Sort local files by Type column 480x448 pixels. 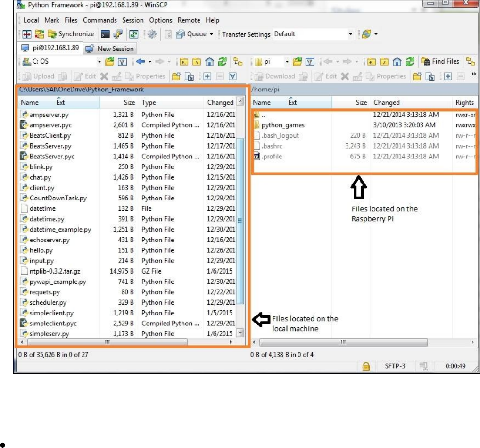click(x=171, y=103)
